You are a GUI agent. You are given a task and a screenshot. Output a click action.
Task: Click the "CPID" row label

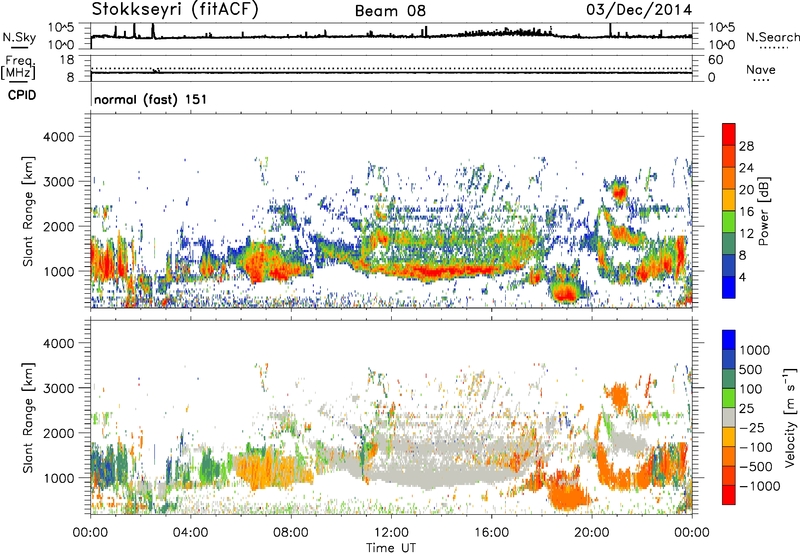pos(22,95)
